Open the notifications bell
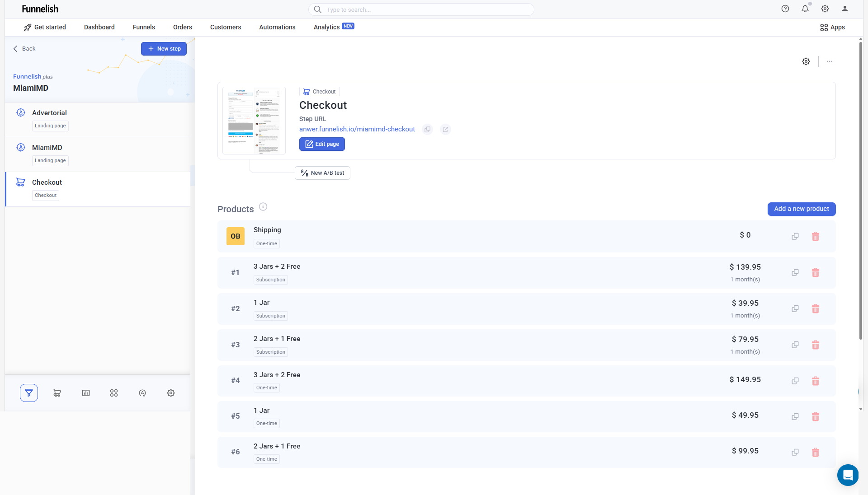868x495 pixels. 805,9
